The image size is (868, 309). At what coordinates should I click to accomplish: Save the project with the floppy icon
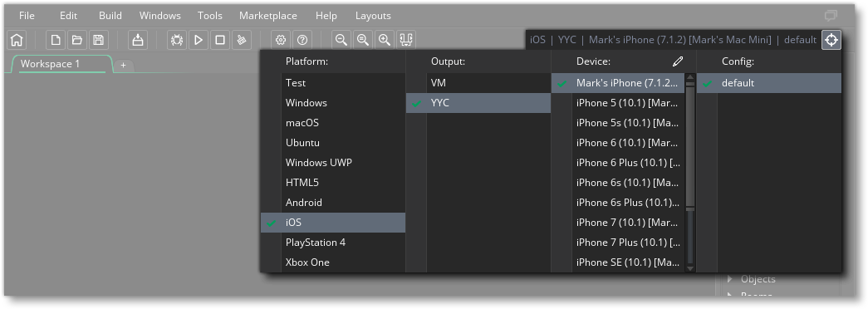pos(99,40)
